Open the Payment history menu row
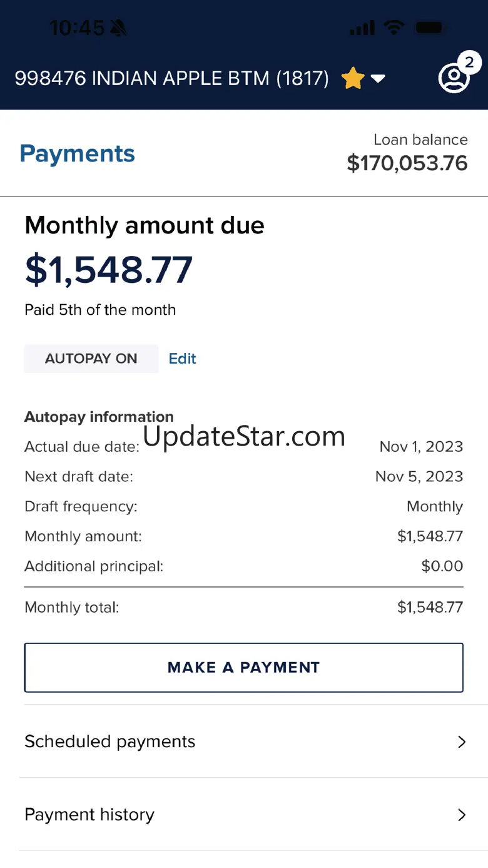488x868 pixels. coord(244,815)
